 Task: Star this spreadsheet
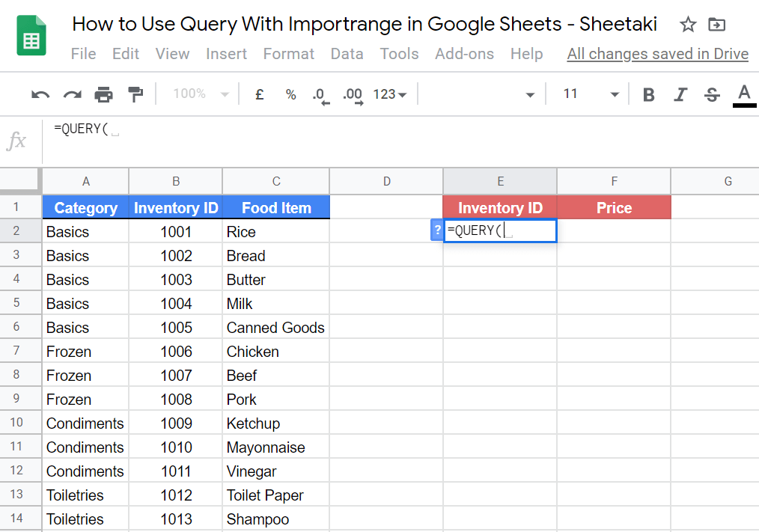(x=687, y=24)
